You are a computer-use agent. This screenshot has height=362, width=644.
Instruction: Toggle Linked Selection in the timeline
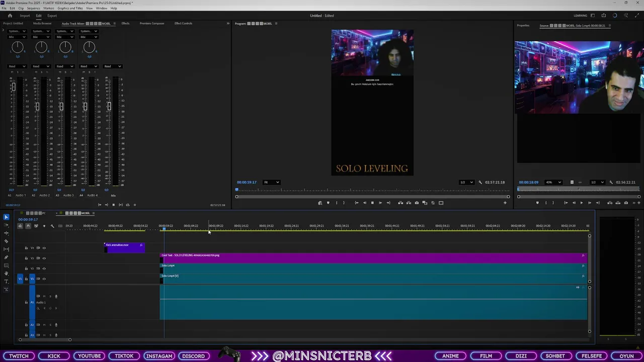point(36,226)
